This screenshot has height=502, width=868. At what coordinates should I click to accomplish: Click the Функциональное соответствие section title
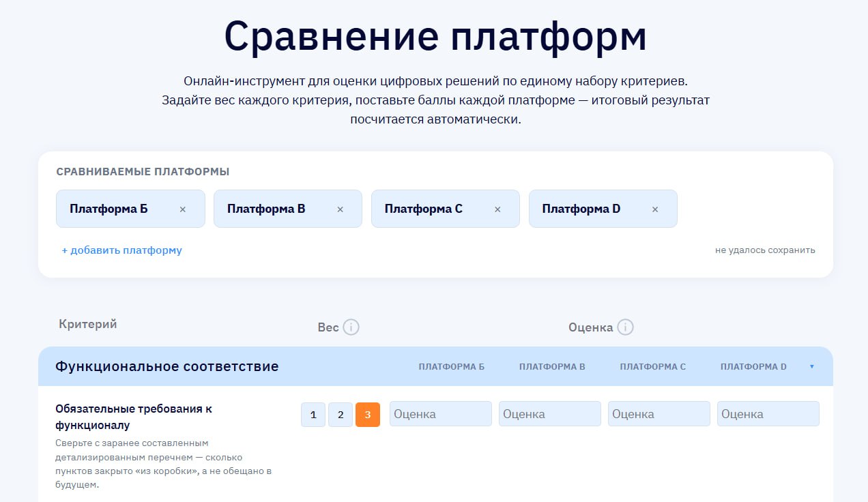click(167, 366)
